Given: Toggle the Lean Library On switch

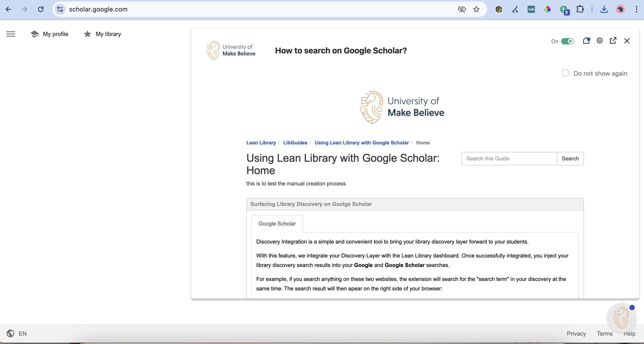Looking at the screenshot, I should tap(567, 41).
